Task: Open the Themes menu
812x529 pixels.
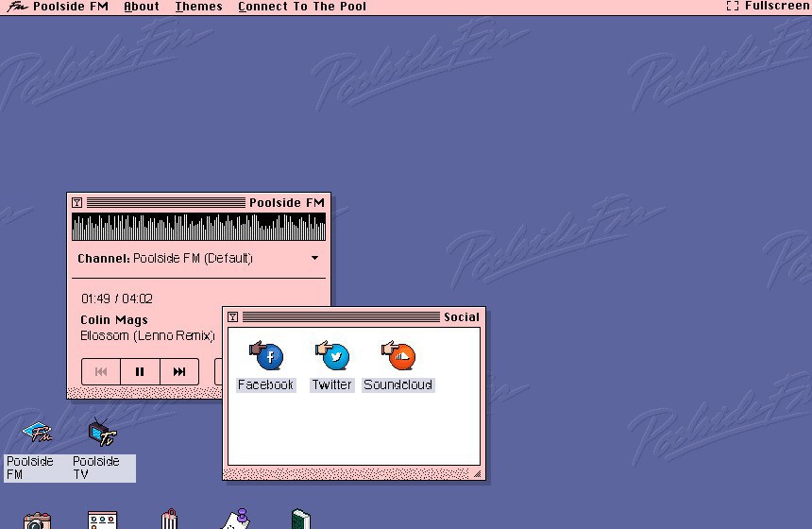Action: click(x=199, y=7)
